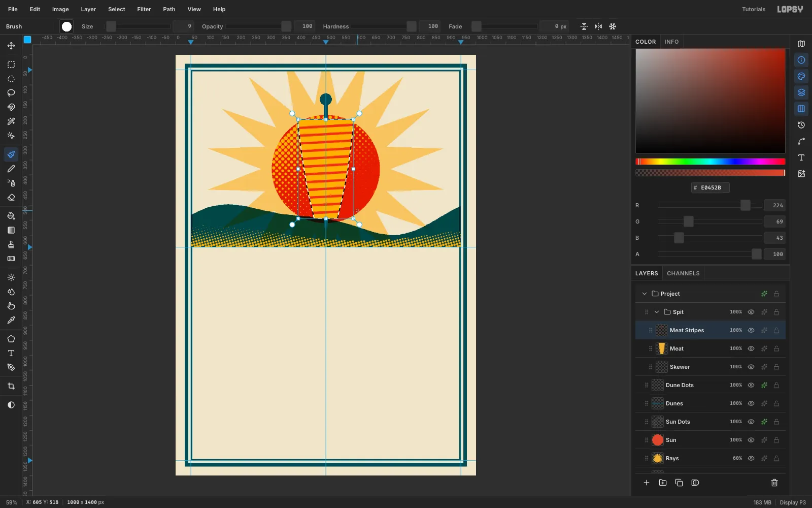The height and width of the screenshot is (508, 812).
Task: Select the Polygon shape tool
Action: 11,339
